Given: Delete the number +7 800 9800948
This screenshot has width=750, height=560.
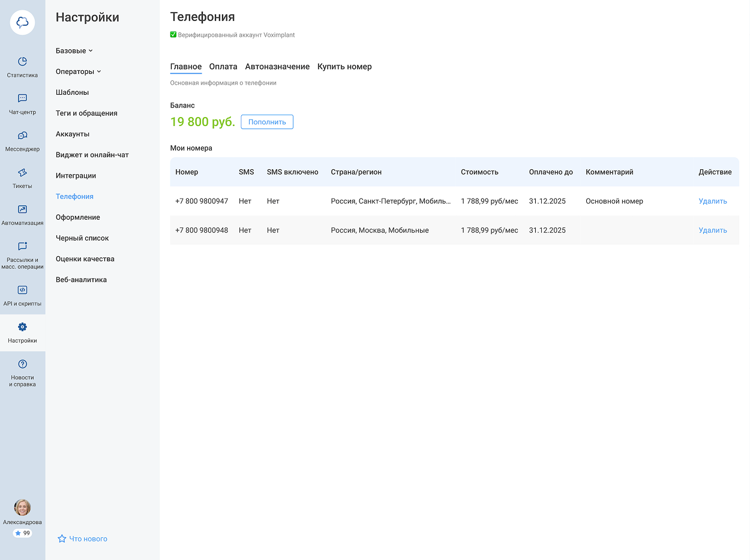Looking at the screenshot, I should (x=712, y=230).
